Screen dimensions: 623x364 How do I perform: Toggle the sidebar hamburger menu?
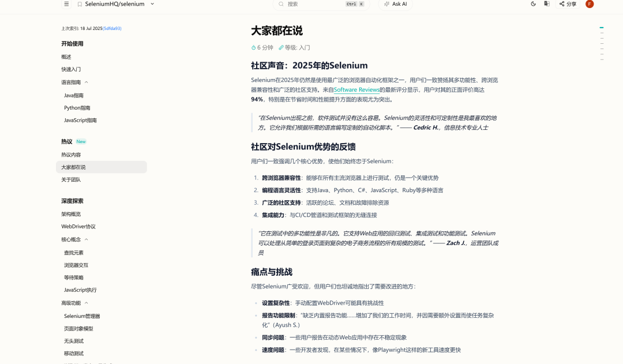click(66, 4)
